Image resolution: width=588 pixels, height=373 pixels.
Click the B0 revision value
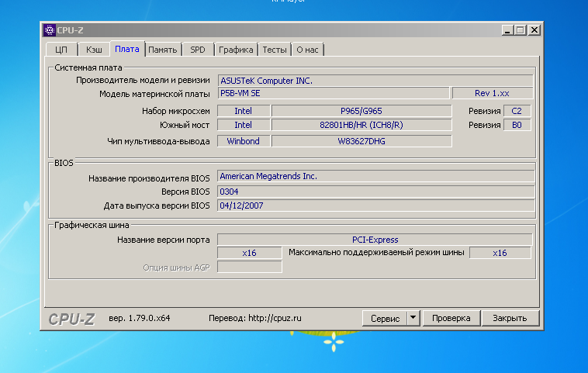[517, 125]
